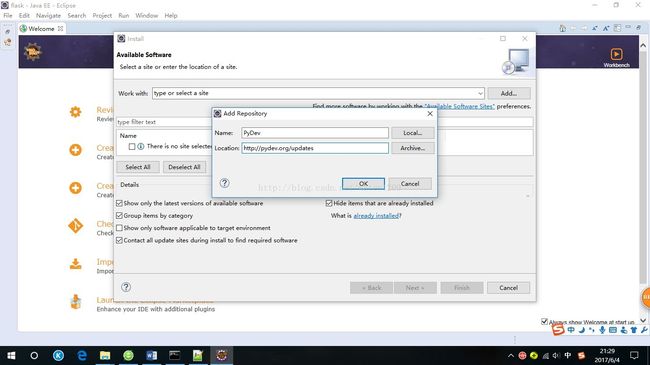Click reduce font size icon in Welcome toolbar
This screenshot has width=650, height=365.
click(x=595, y=28)
